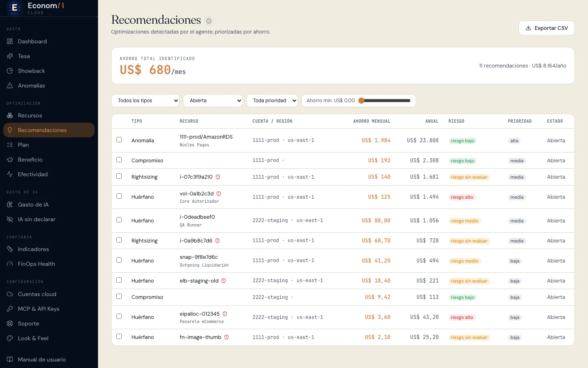The width and height of the screenshot is (588, 368).
Task: Click the info icon beside Recomendaciones heading
Action: [209, 21]
